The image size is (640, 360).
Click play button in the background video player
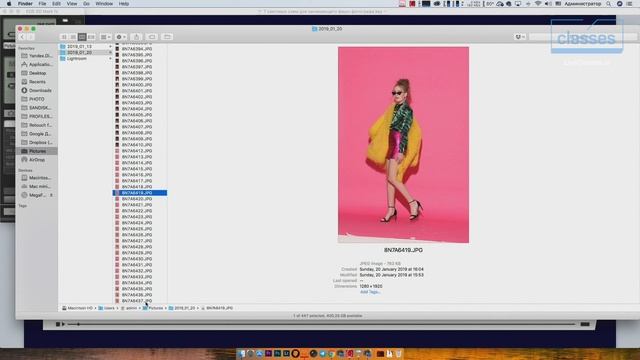tap(63, 324)
